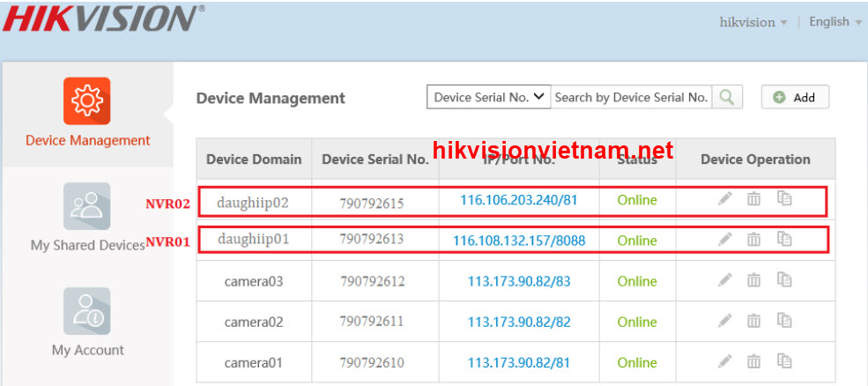Copy the daughiip01 device link

784,239
